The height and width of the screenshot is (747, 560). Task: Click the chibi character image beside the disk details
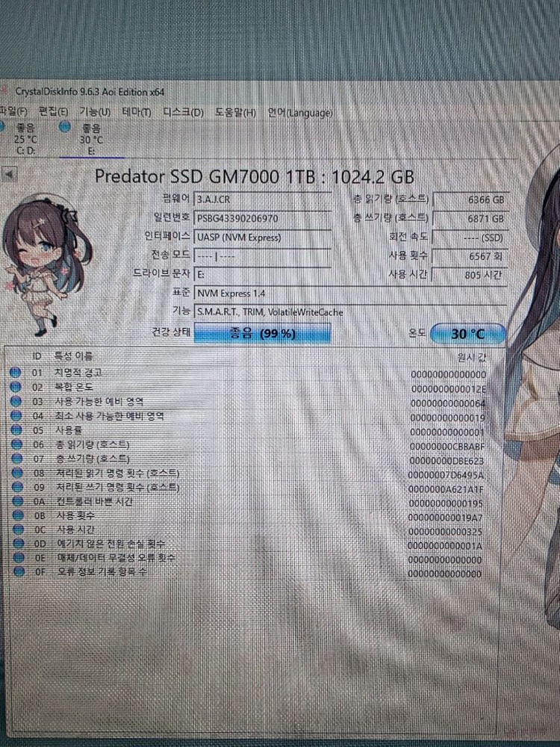coord(46,267)
